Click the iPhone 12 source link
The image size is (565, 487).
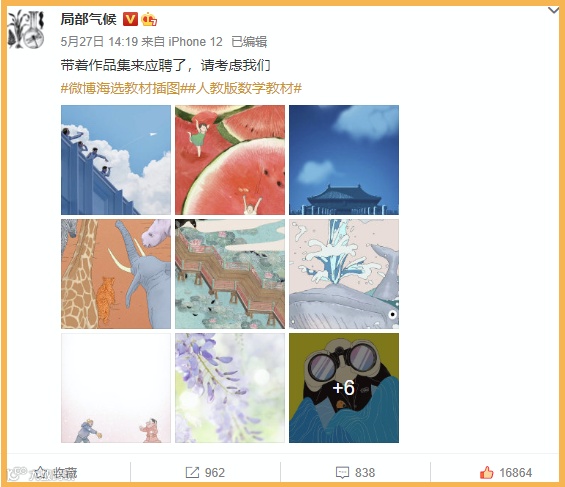(195, 42)
